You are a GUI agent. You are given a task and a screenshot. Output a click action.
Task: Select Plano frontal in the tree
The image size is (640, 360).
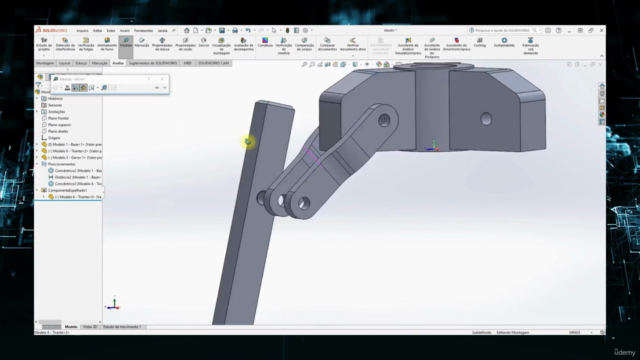coord(55,118)
